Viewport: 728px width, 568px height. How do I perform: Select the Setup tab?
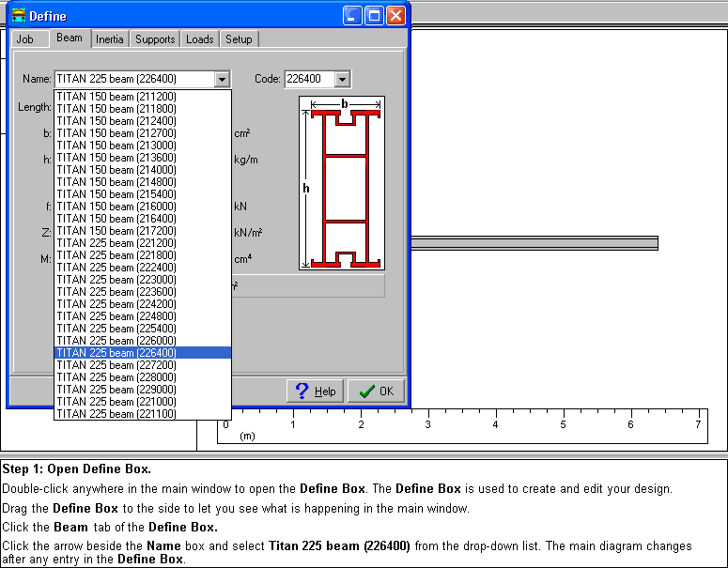(239, 39)
